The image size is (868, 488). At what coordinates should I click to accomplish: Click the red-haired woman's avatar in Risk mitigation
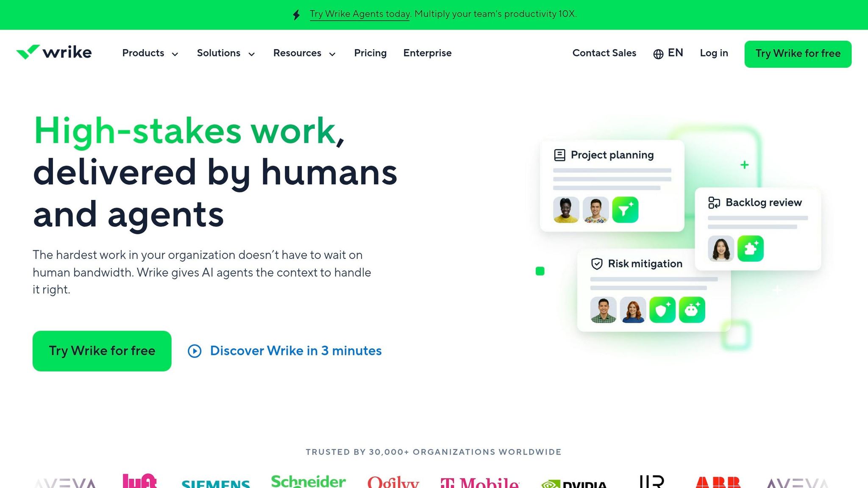(633, 310)
